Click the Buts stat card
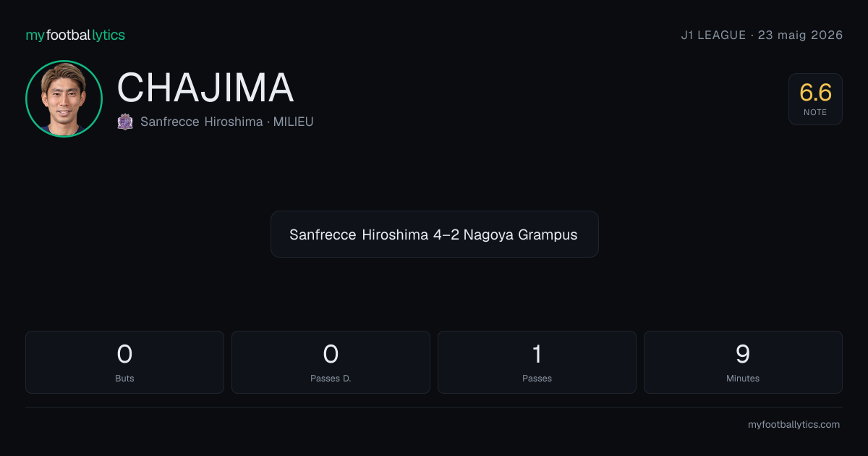This screenshot has height=456, width=868. tap(124, 362)
